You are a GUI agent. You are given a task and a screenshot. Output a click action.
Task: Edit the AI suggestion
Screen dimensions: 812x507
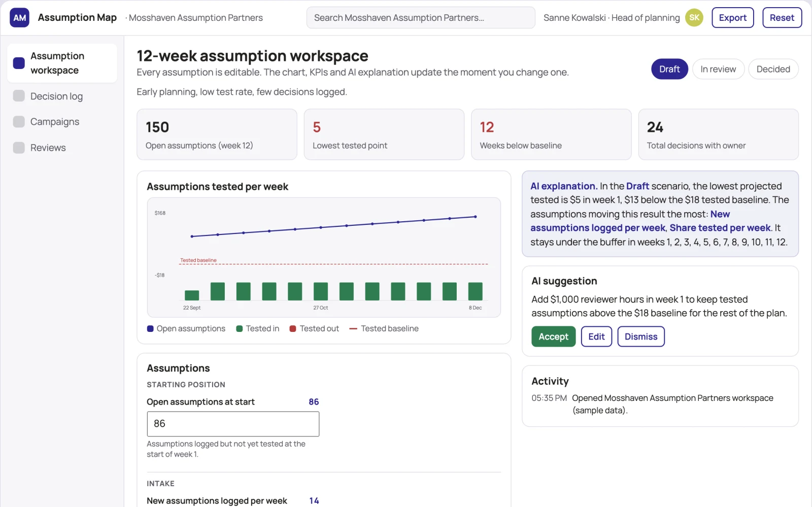596,336
